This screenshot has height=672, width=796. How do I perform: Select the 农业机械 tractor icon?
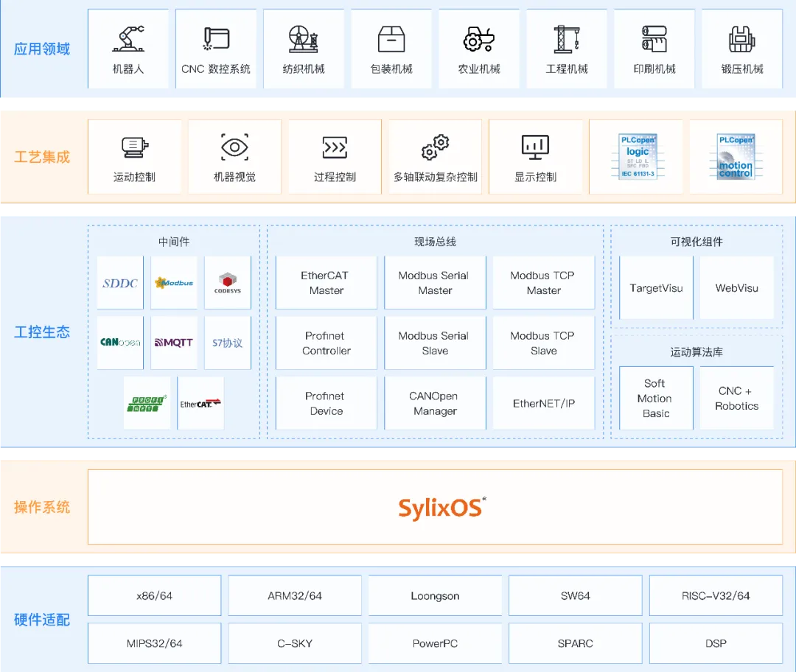point(479,39)
